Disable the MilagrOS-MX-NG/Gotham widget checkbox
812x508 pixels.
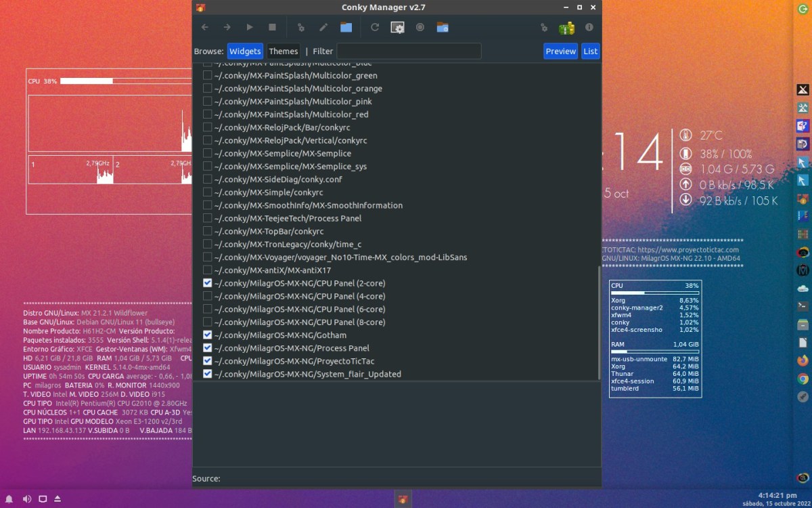click(x=208, y=335)
